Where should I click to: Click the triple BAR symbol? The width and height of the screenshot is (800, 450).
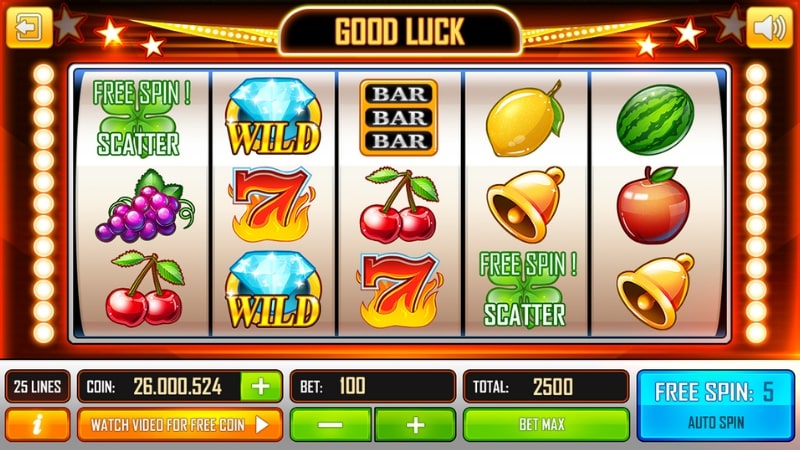(x=398, y=117)
